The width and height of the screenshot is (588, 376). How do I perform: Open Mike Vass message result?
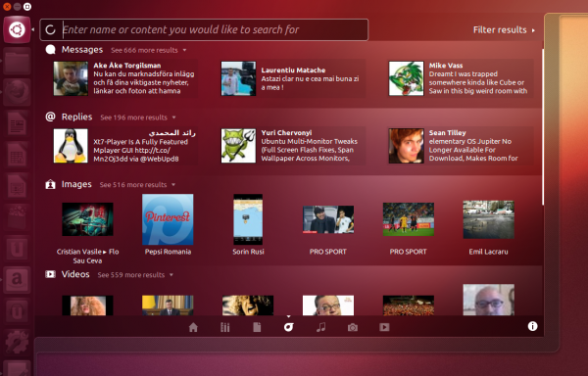pyautogui.click(x=461, y=78)
